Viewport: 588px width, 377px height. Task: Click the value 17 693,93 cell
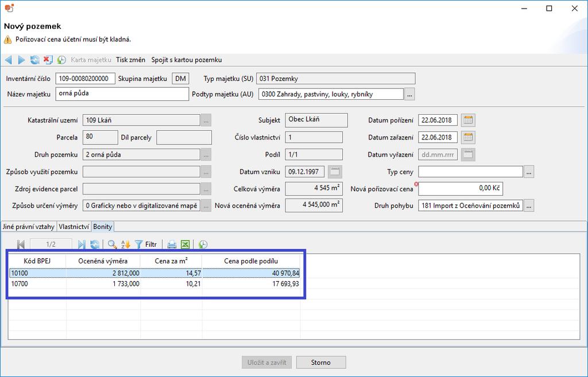[x=251, y=283]
